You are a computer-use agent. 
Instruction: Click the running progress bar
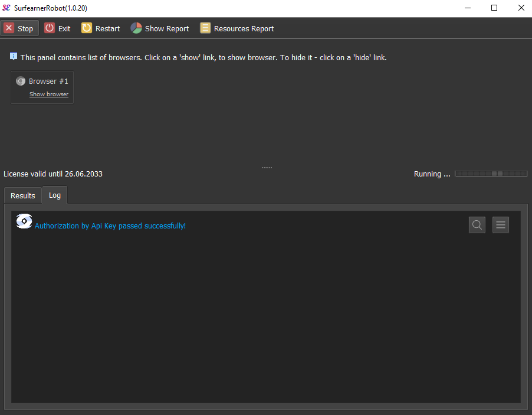491,174
